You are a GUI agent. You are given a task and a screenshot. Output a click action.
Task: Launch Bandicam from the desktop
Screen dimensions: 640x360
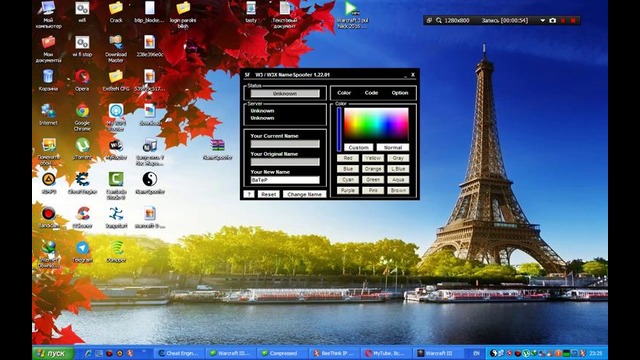[x=48, y=217]
